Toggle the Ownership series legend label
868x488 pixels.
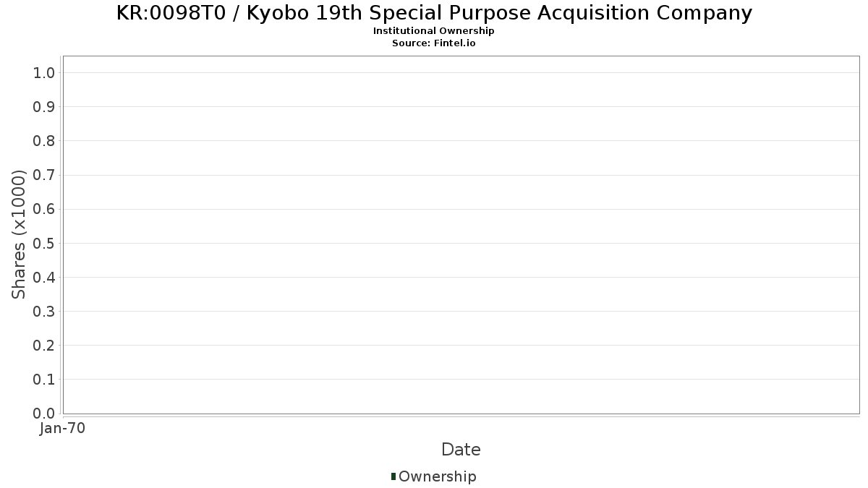click(437, 476)
